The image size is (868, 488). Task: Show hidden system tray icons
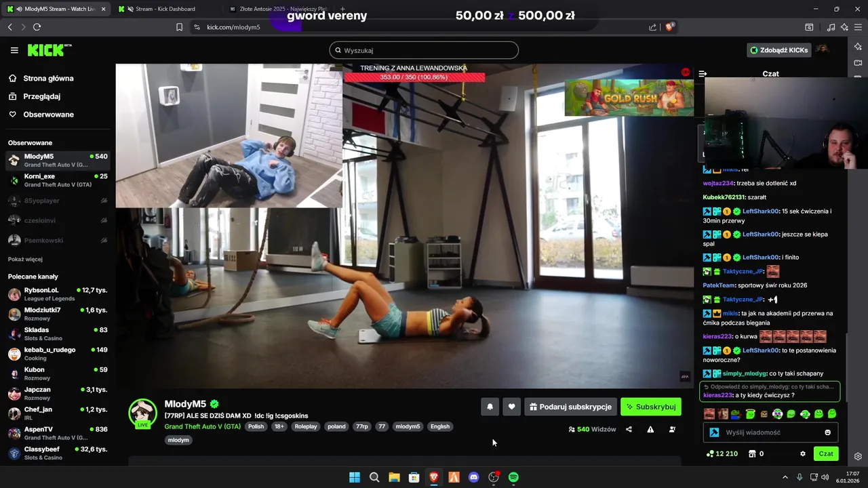[785, 477]
